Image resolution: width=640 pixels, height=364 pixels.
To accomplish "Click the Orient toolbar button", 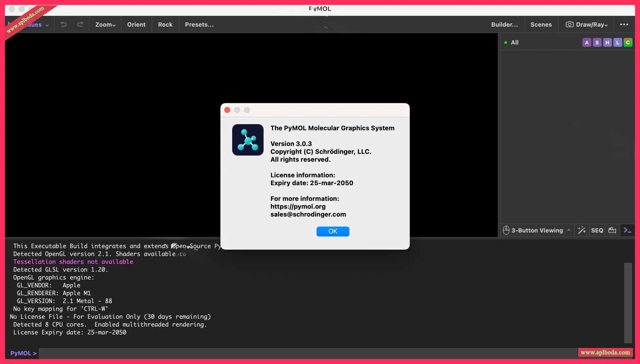I will pyautogui.click(x=136, y=25).
